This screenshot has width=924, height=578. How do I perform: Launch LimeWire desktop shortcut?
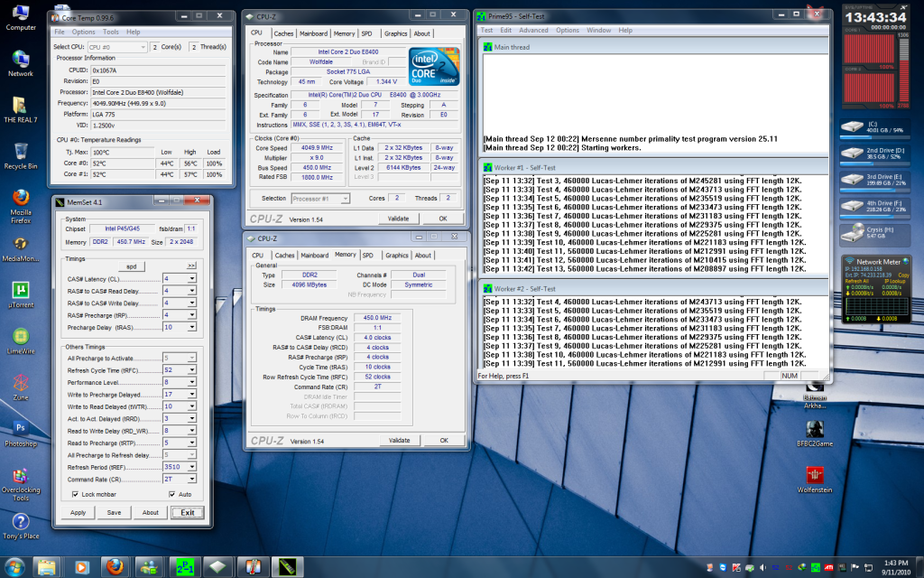pyautogui.click(x=21, y=341)
